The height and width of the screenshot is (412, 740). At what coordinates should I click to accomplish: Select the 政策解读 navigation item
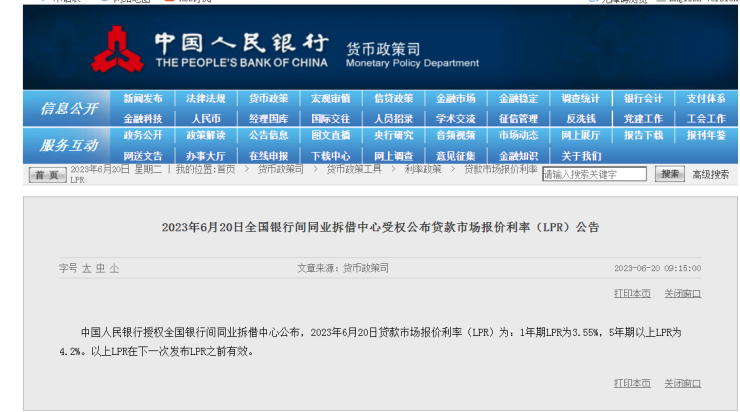[x=205, y=135]
